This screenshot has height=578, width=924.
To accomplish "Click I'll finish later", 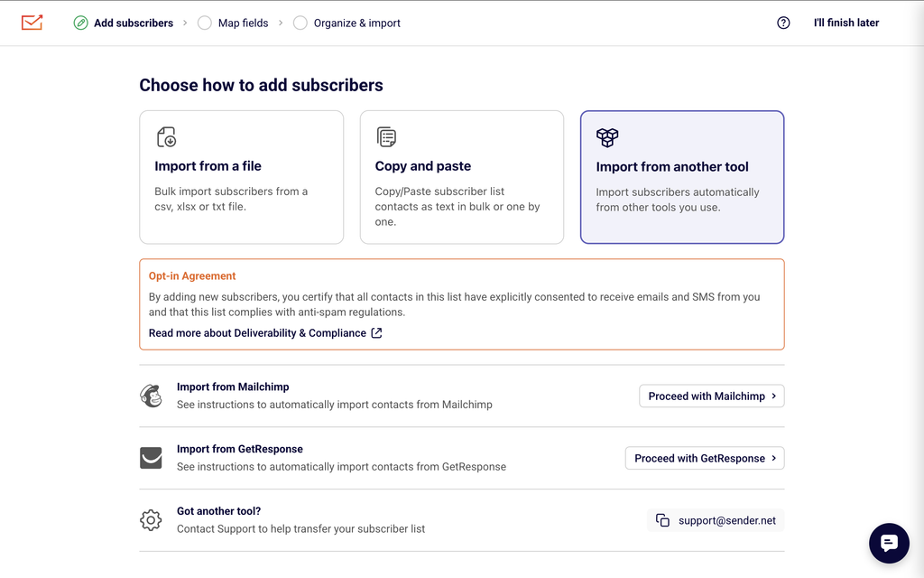I will (x=846, y=23).
